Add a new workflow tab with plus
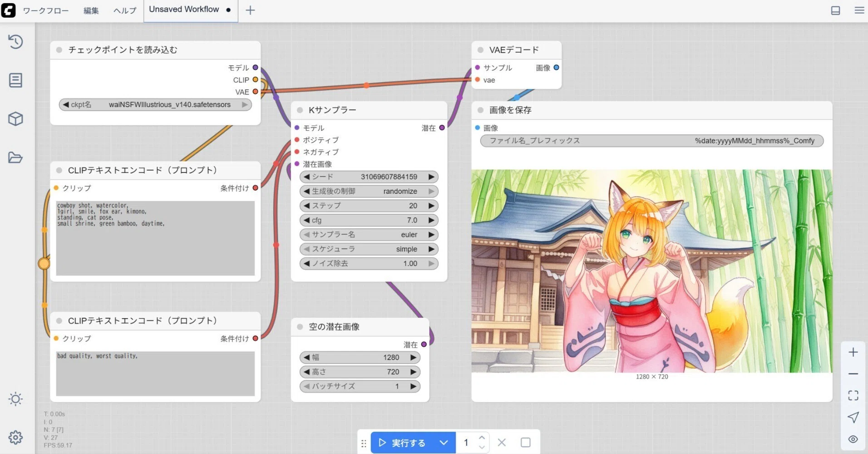 [x=250, y=10]
